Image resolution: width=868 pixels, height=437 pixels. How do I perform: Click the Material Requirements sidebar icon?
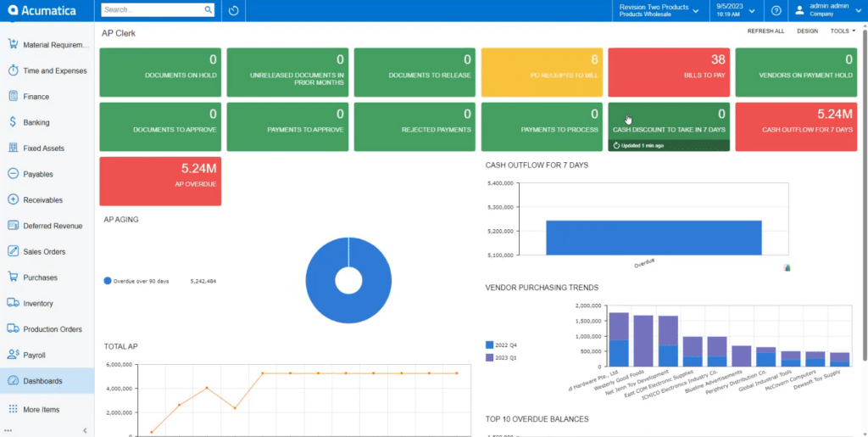pyautogui.click(x=14, y=44)
